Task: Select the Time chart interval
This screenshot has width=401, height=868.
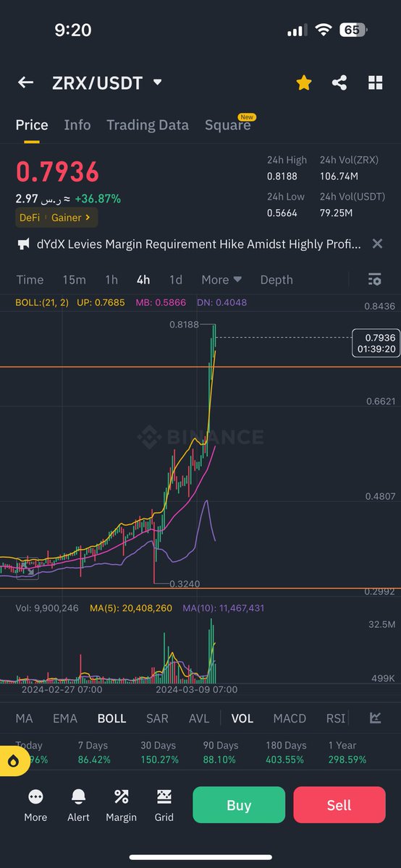Action: coord(30,279)
